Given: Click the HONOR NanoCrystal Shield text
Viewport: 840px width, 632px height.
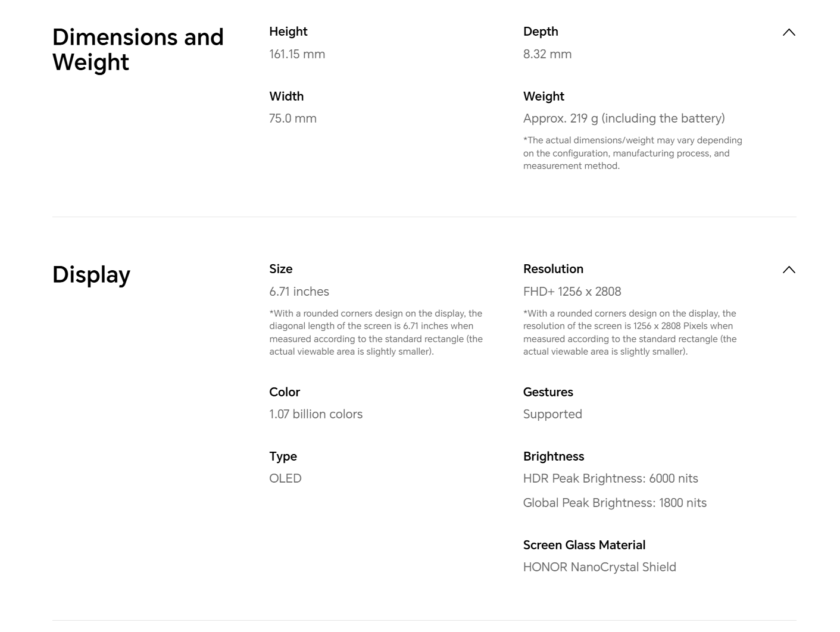Looking at the screenshot, I should pos(599,567).
